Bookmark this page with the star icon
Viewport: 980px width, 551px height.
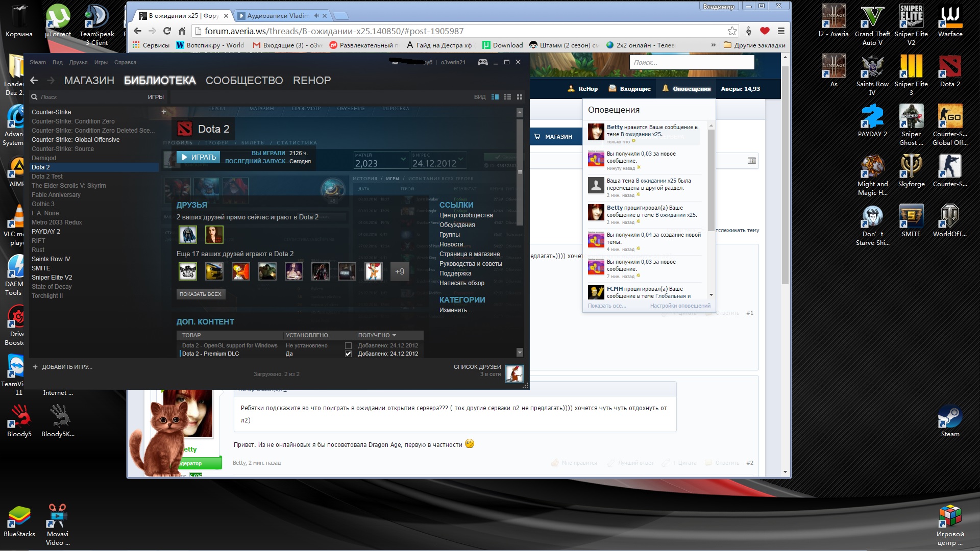(732, 31)
